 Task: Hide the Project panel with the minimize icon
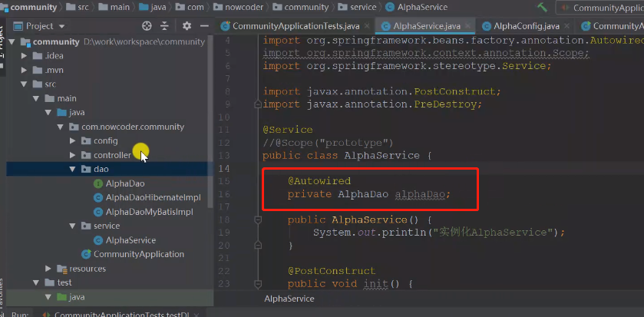(x=204, y=26)
